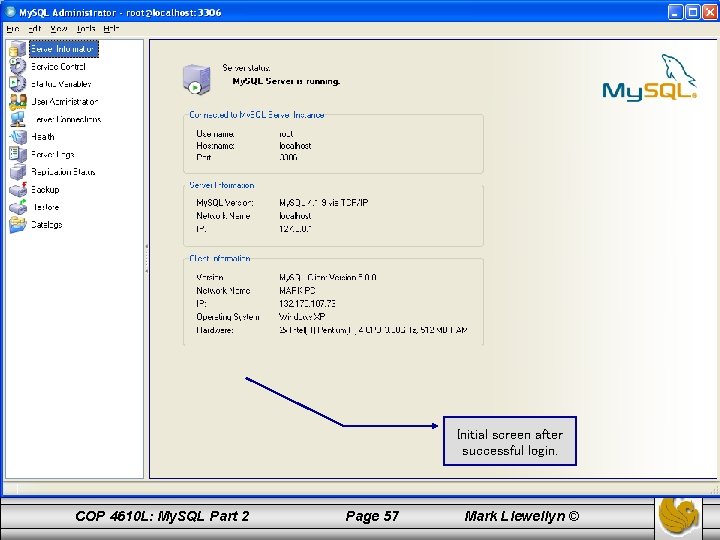Select the Backup section
The image size is (720, 540).
tap(45, 189)
